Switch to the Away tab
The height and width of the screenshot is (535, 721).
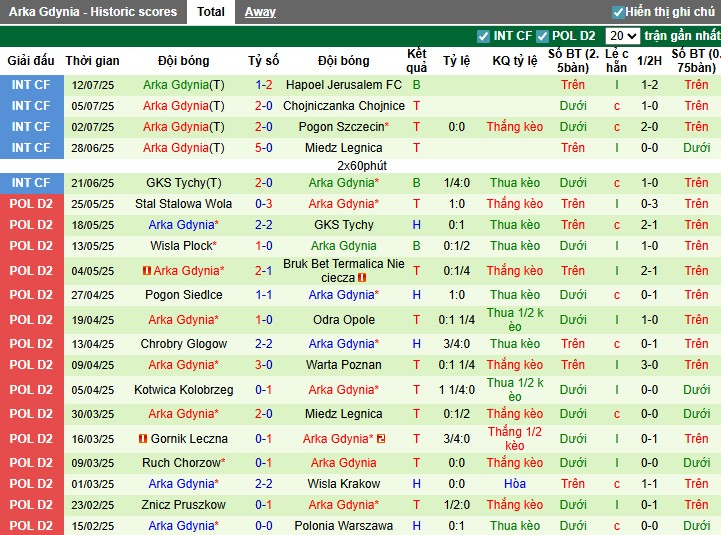point(260,12)
